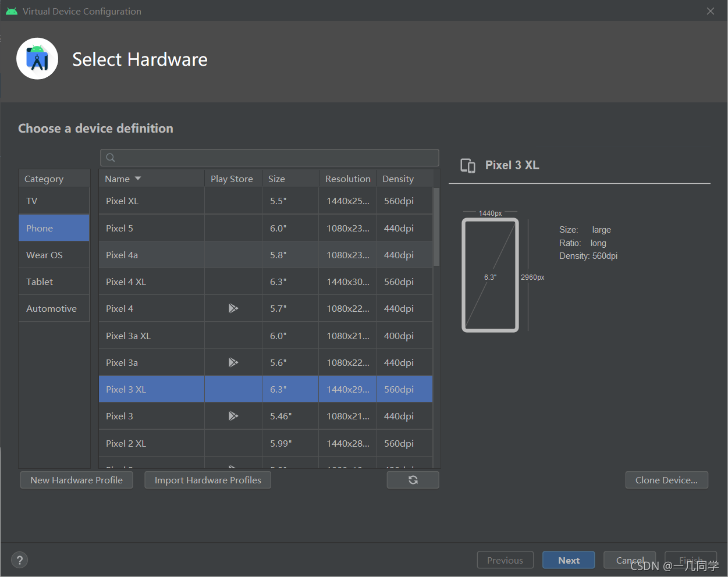Click the 1440x28... resolution cell
Image resolution: width=728 pixels, height=577 pixels.
point(347,443)
